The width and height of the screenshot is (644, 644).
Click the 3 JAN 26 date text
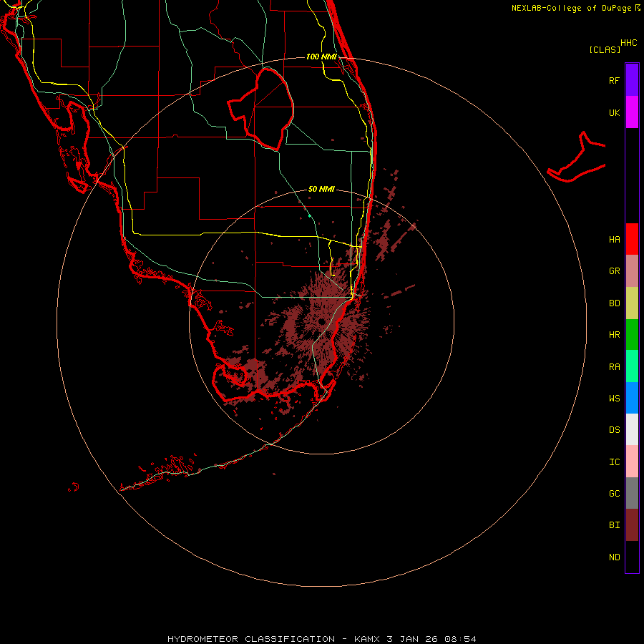412,639
